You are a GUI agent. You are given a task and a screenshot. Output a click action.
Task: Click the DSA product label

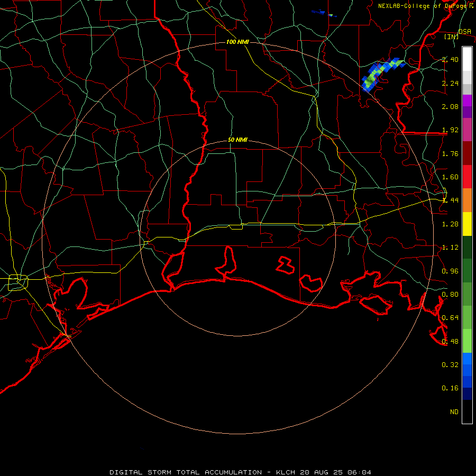point(465,31)
